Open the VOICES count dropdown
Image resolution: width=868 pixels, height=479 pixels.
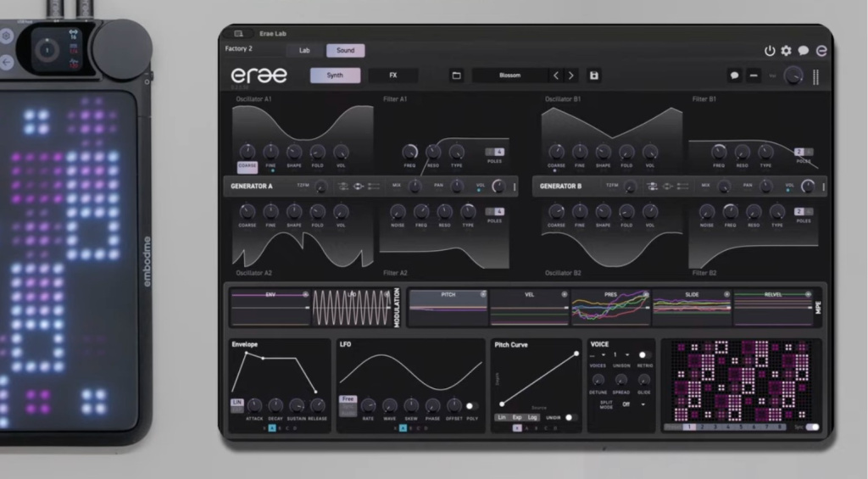pyautogui.click(x=597, y=355)
